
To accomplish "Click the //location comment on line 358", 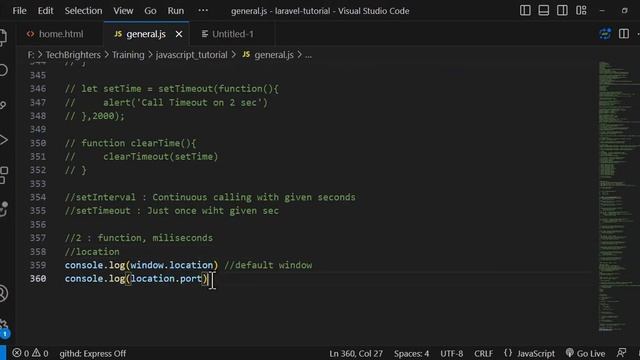I will point(92,251).
